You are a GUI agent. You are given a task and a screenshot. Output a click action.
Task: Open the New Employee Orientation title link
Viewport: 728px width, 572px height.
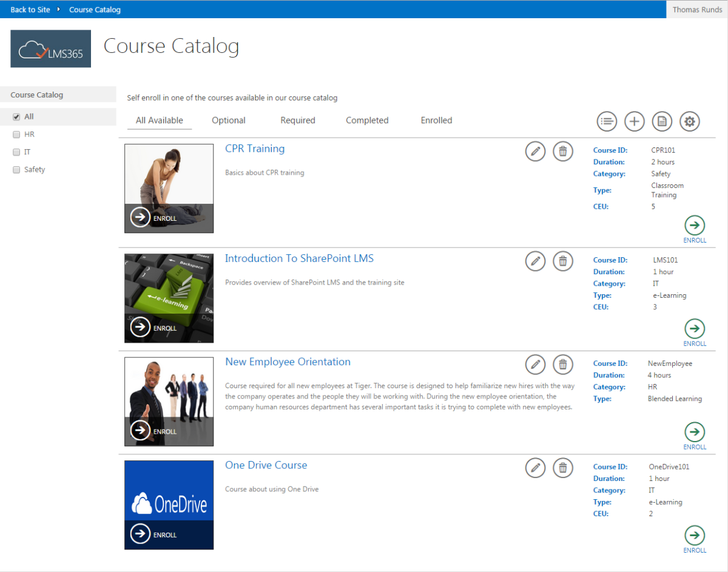click(288, 362)
